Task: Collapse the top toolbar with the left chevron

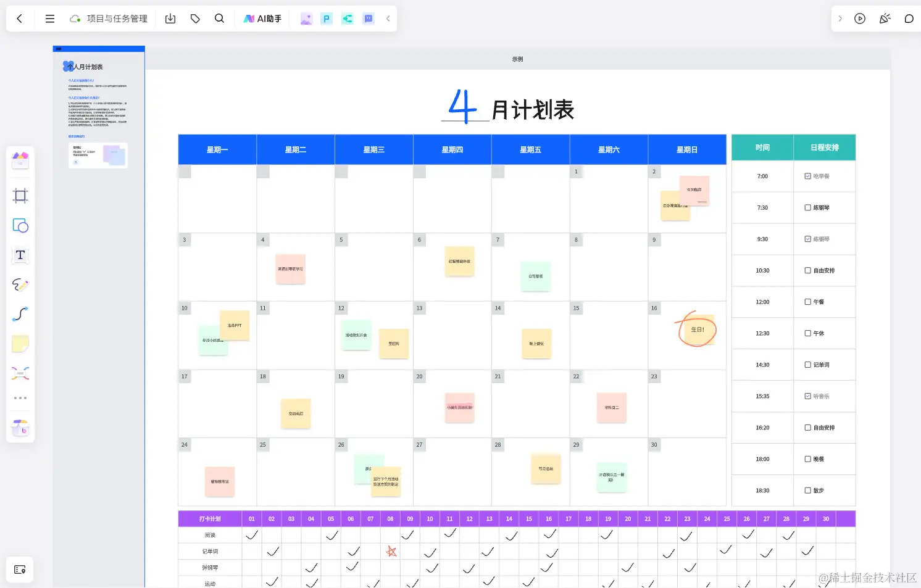Action: (x=388, y=19)
